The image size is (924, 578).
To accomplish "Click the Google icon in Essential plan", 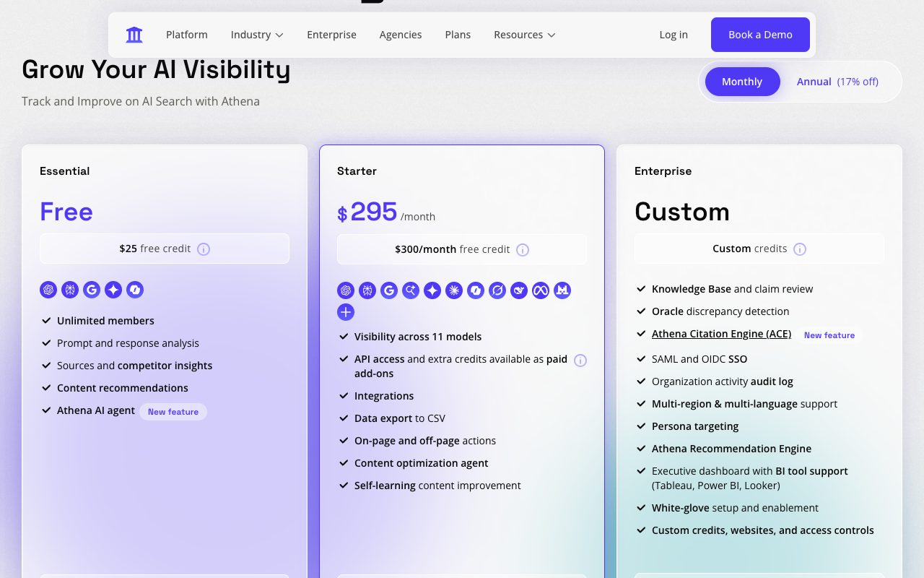I will (92, 290).
